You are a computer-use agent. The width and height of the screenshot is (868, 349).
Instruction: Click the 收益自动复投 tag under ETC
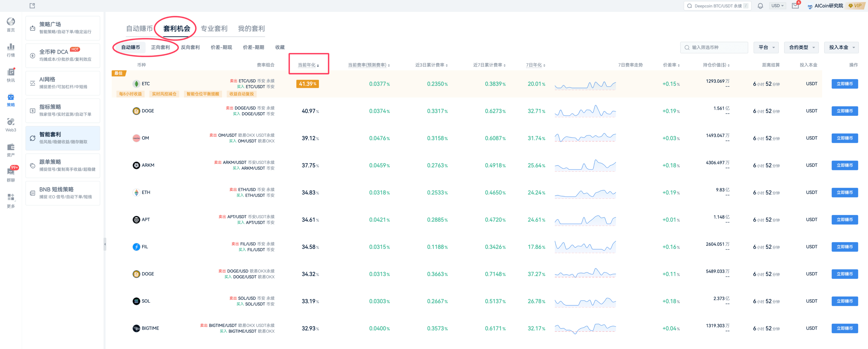(x=241, y=94)
